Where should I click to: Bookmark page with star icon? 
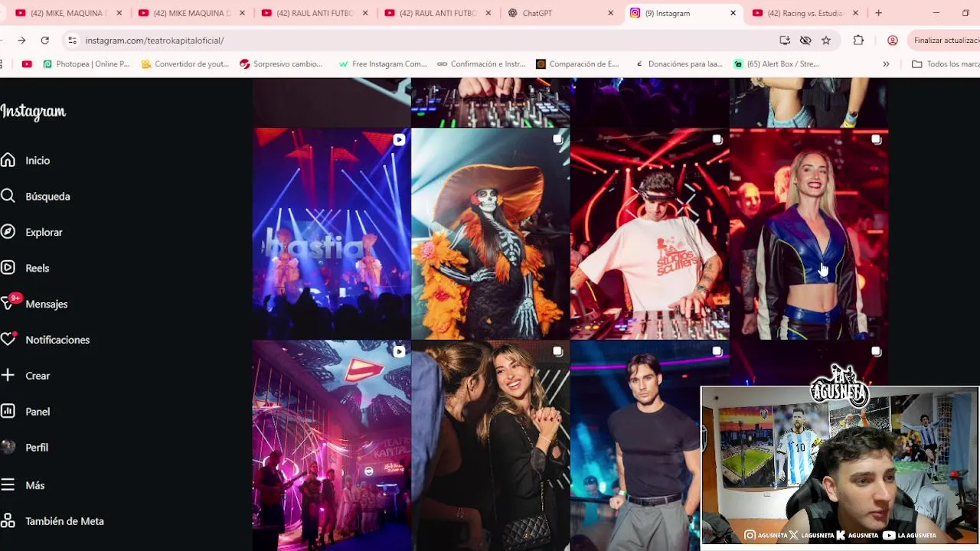click(x=826, y=40)
